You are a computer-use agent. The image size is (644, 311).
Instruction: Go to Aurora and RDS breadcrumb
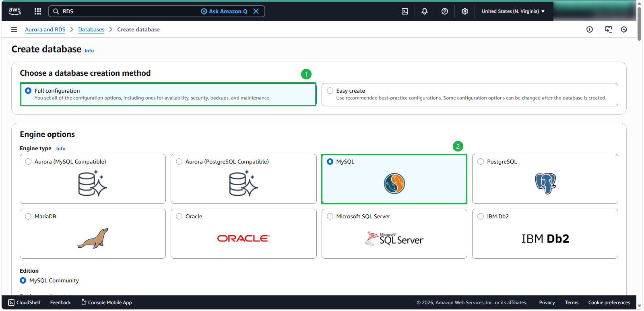(x=45, y=29)
